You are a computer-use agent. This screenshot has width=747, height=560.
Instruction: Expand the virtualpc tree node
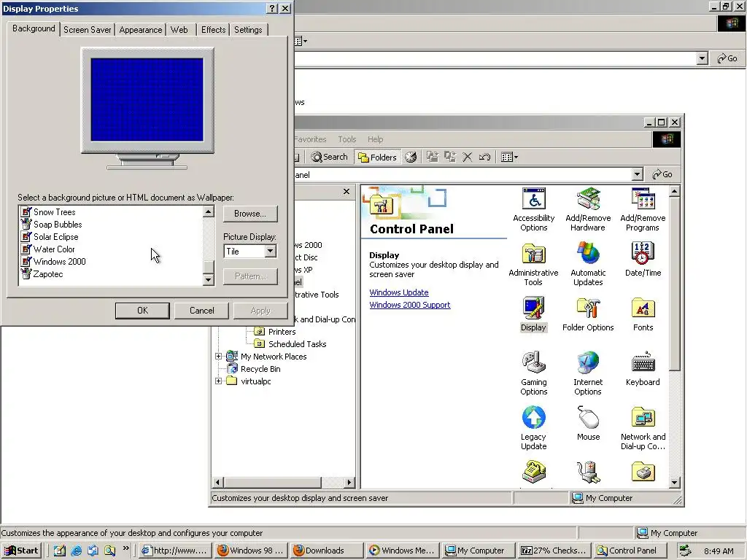pyautogui.click(x=218, y=381)
